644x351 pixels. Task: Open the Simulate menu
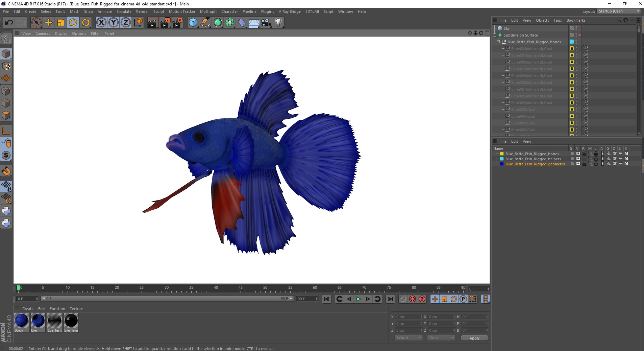[124, 11]
